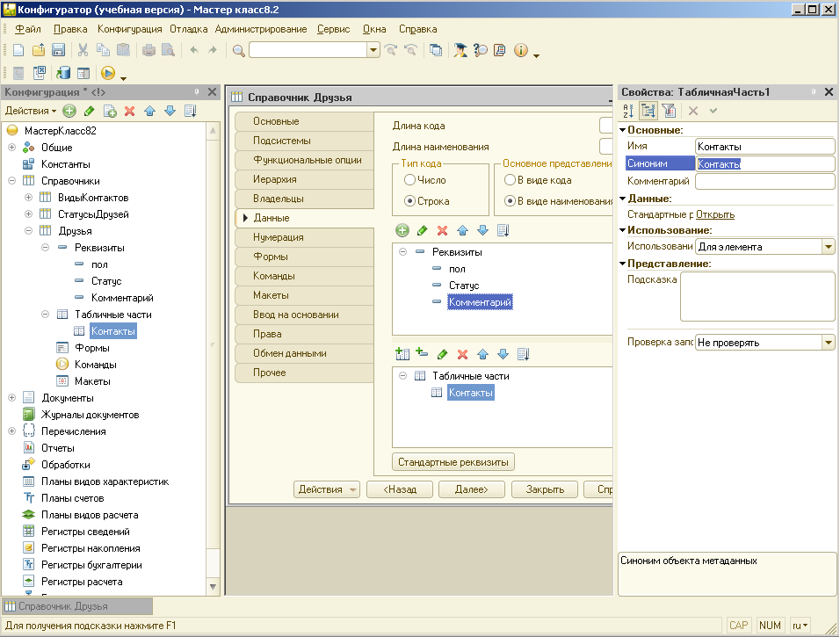Click the Start debugging play icon
Image resolution: width=840 pixels, height=637 pixels.
108,74
